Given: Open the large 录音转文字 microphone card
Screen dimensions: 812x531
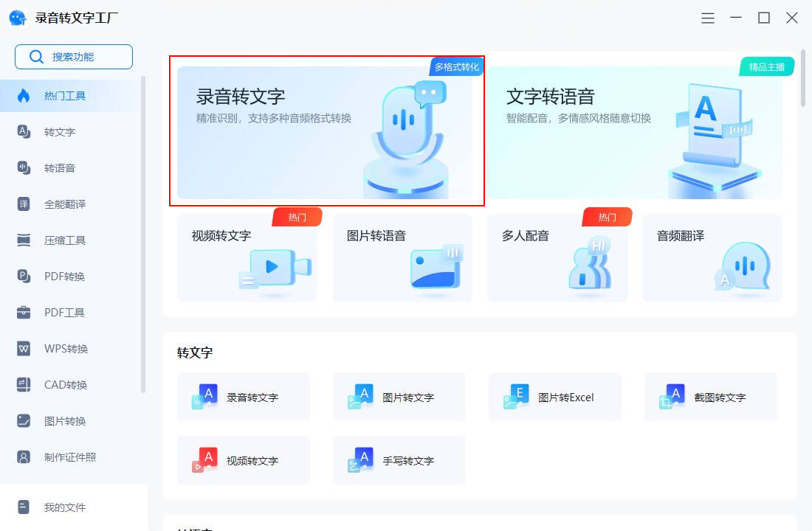Looking at the screenshot, I should [x=325, y=133].
